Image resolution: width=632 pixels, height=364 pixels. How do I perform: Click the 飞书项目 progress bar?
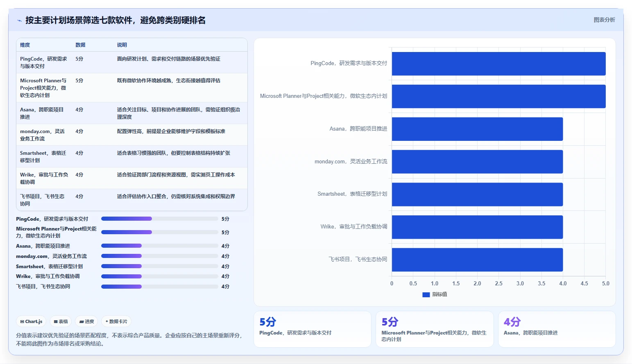point(160,287)
